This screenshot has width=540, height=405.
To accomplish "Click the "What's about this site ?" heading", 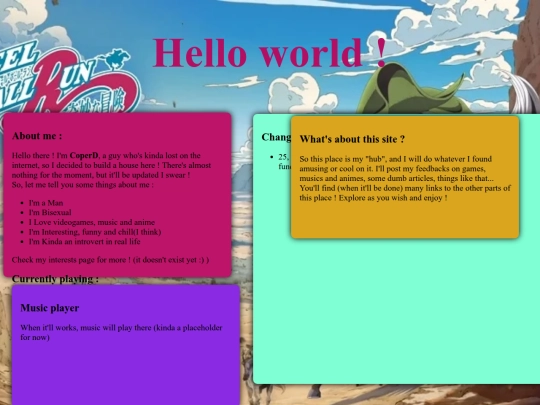I will (x=352, y=139).
